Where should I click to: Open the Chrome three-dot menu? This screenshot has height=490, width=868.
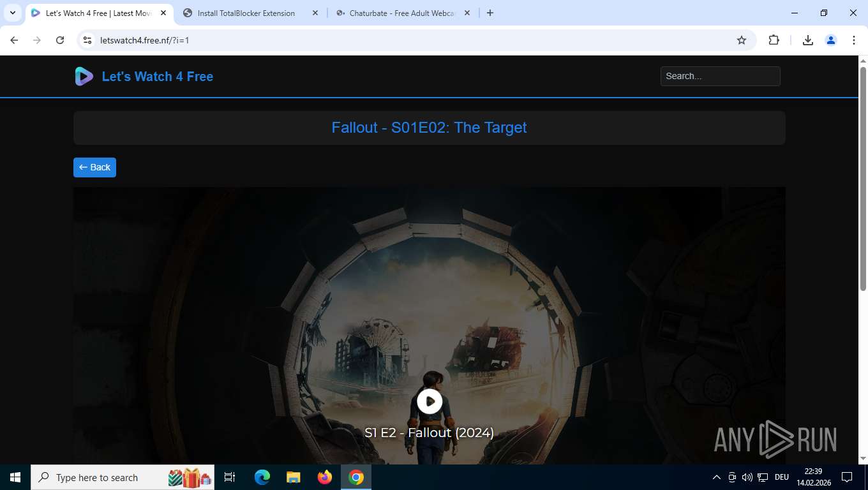click(854, 40)
